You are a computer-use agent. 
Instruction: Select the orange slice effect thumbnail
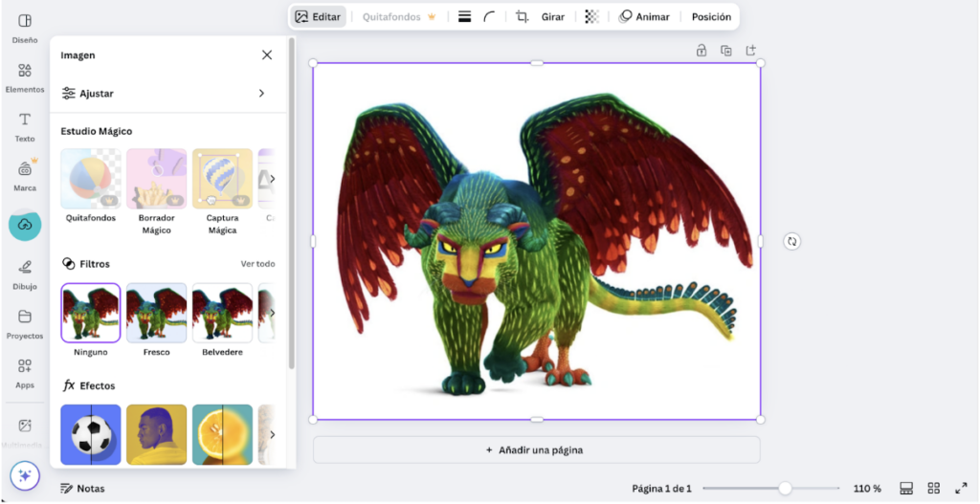(222, 435)
